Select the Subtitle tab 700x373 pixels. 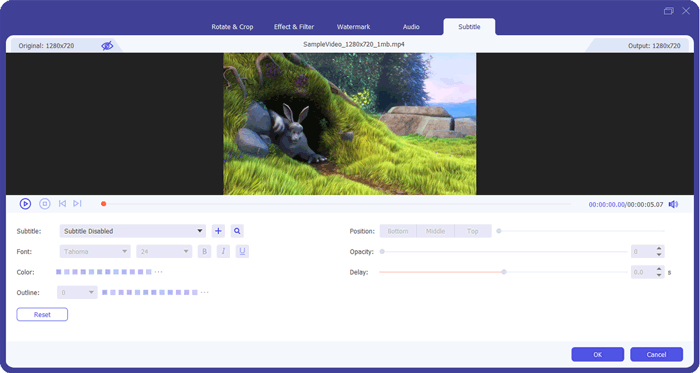click(469, 27)
